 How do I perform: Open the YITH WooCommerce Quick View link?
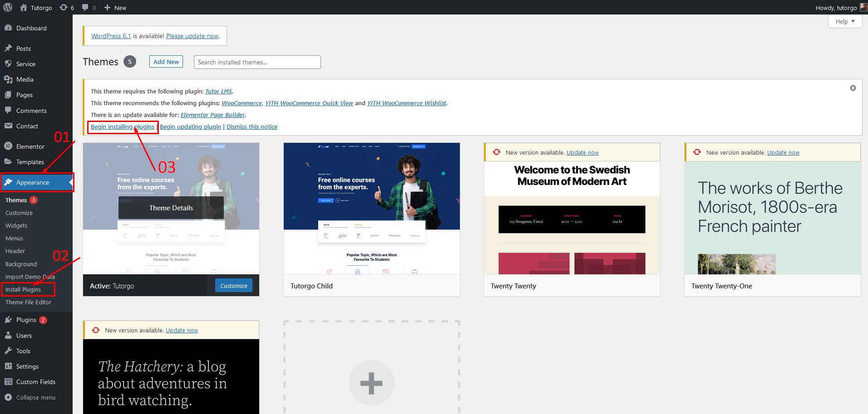tap(309, 103)
